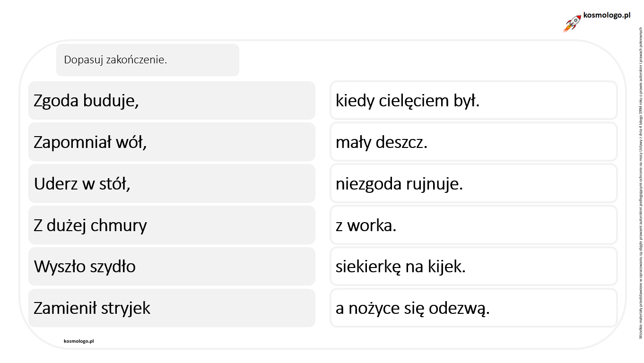Choose the 'Uderz w stół,' card
This screenshot has width=644, height=363.
172,183
